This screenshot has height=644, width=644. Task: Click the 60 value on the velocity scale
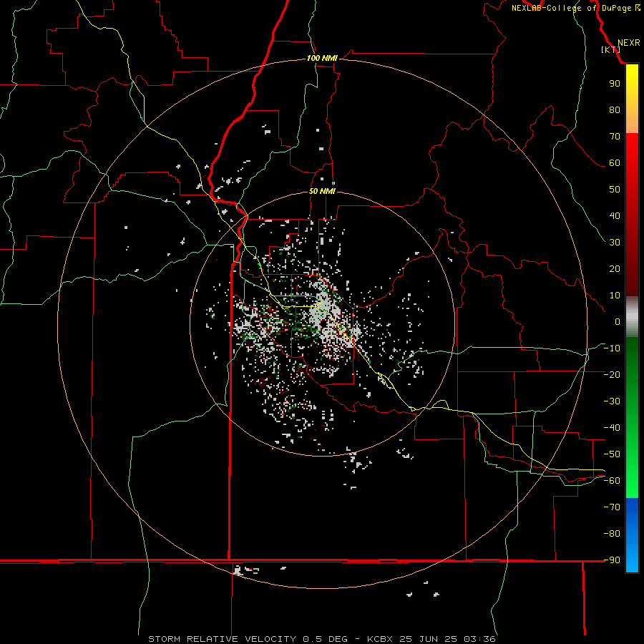pyautogui.click(x=615, y=162)
